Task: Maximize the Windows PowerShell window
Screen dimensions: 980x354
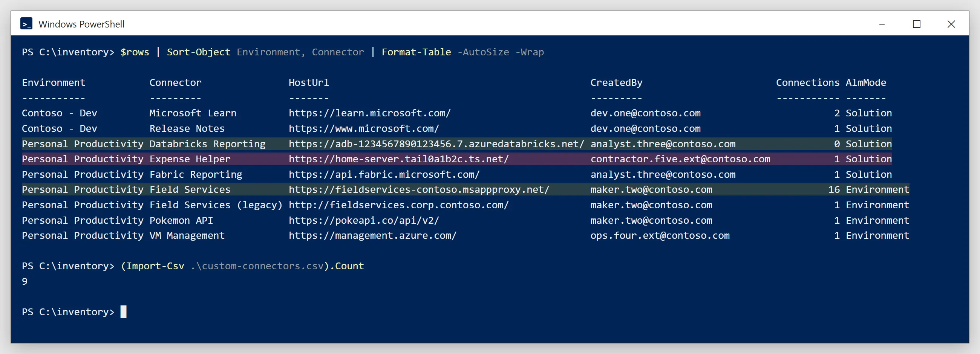Action: 916,24
